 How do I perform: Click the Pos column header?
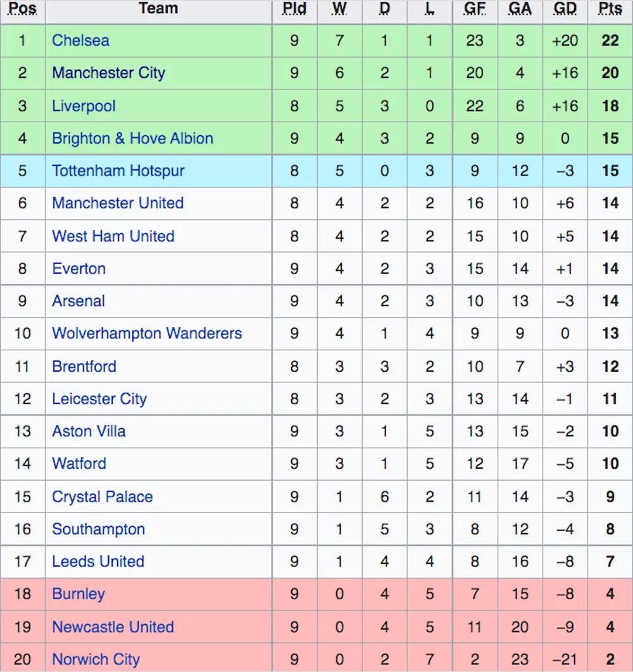point(23,9)
